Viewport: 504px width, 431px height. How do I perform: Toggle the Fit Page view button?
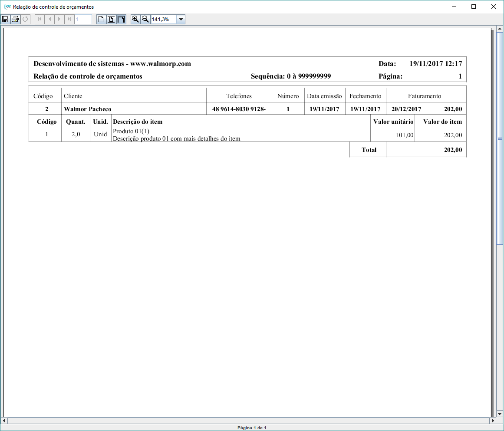coord(111,19)
